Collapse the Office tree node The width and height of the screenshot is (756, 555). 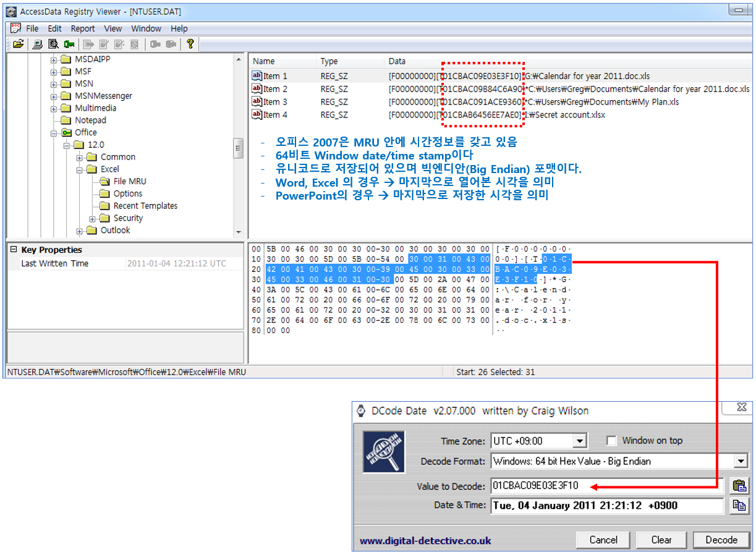coord(54,133)
